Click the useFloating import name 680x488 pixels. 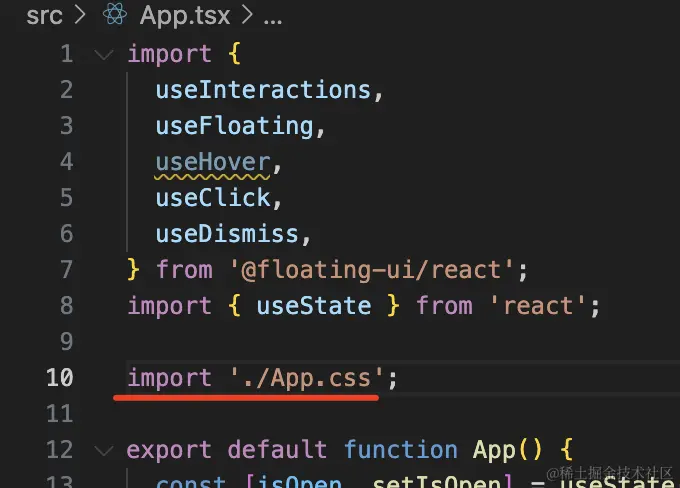pos(234,126)
